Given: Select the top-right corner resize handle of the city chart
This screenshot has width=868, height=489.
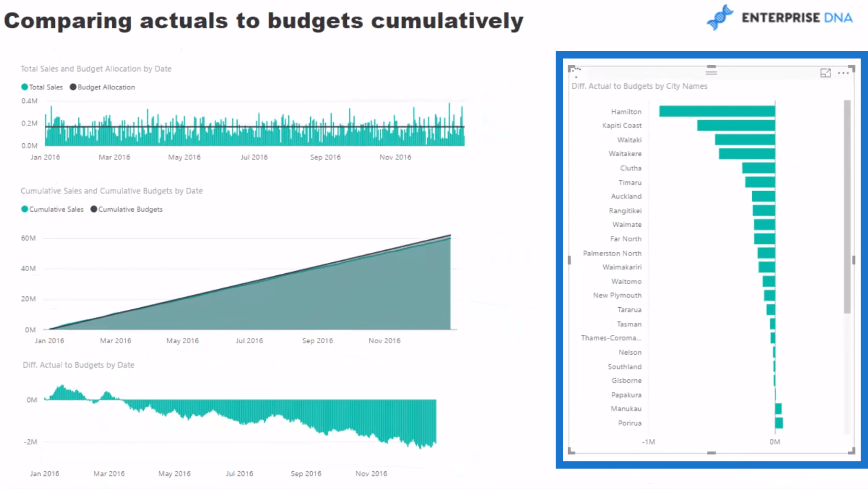Looking at the screenshot, I should click(852, 68).
